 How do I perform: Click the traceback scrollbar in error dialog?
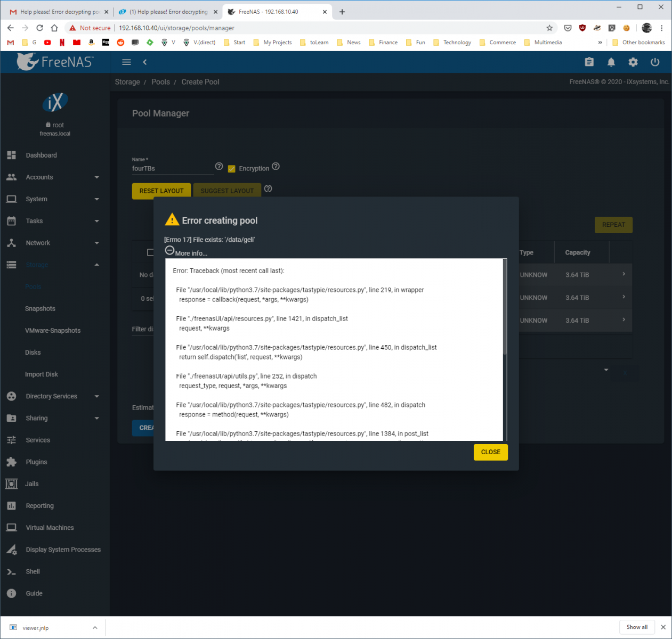(505, 307)
